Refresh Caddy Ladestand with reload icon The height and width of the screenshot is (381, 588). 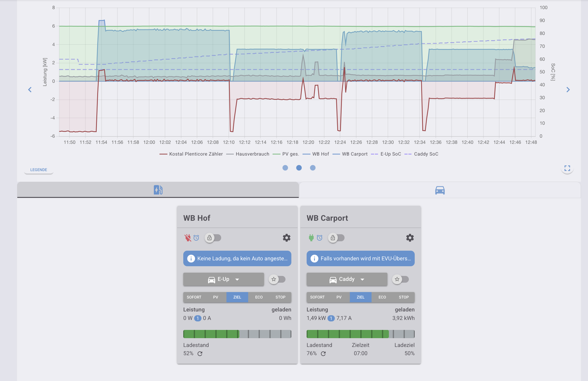pyautogui.click(x=323, y=354)
